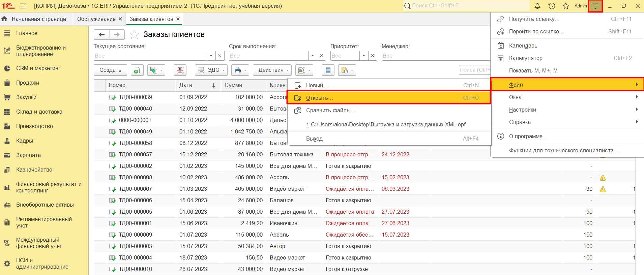Go back with the left arrow button

(102, 34)
